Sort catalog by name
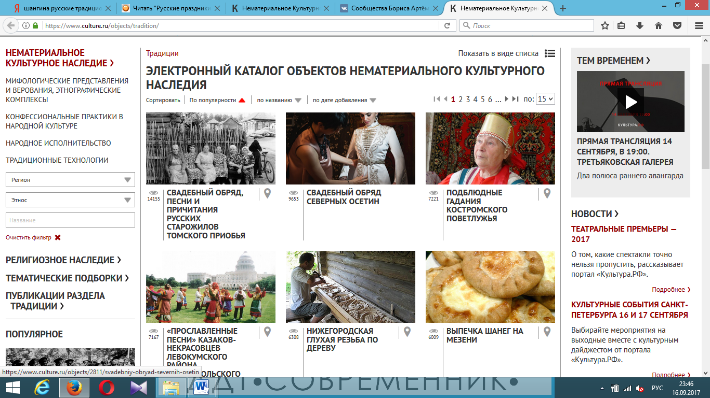The width and height of the screenshot is (710, 398). [x=279, y=100]
